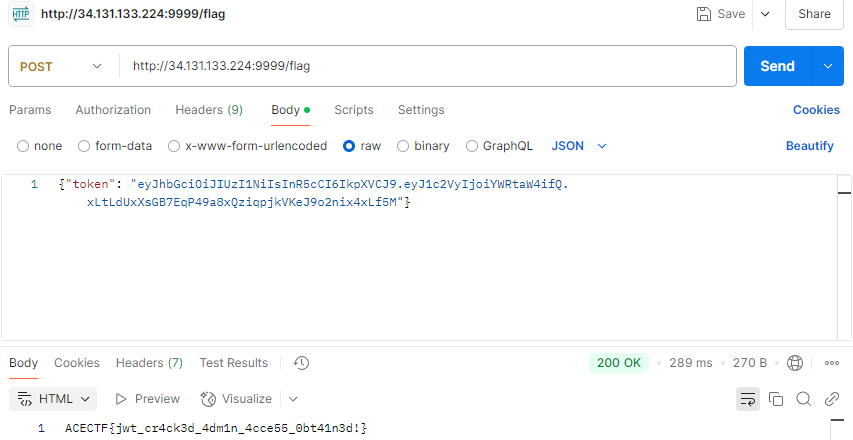
Task: Select the binary radio option
Action: 403,146
